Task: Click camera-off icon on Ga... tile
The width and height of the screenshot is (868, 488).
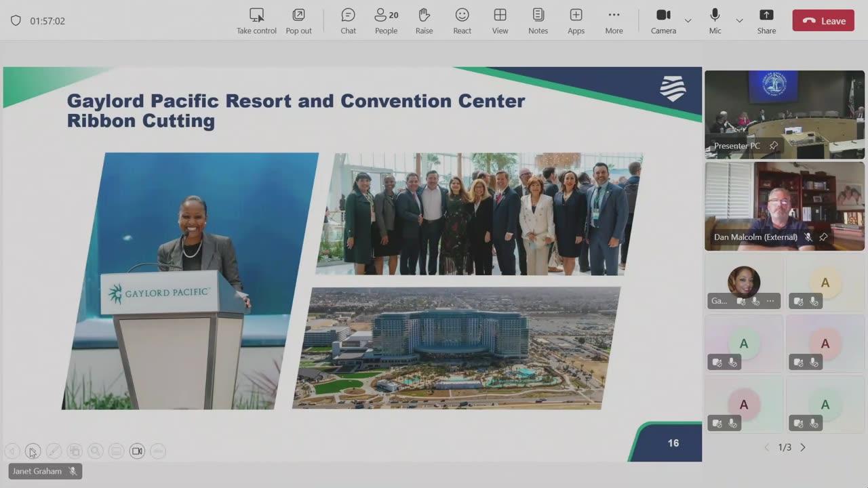Action: point(741,301)
